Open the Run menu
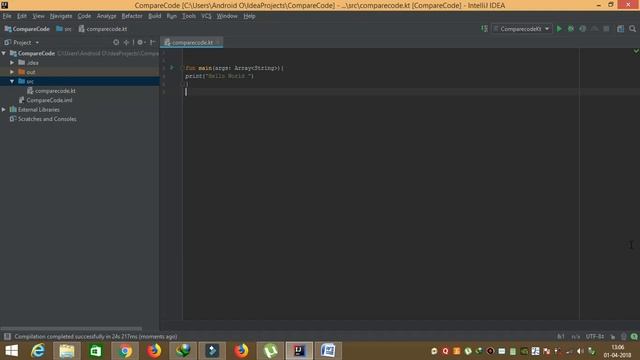The image size is (640, 360). (171, 16)
